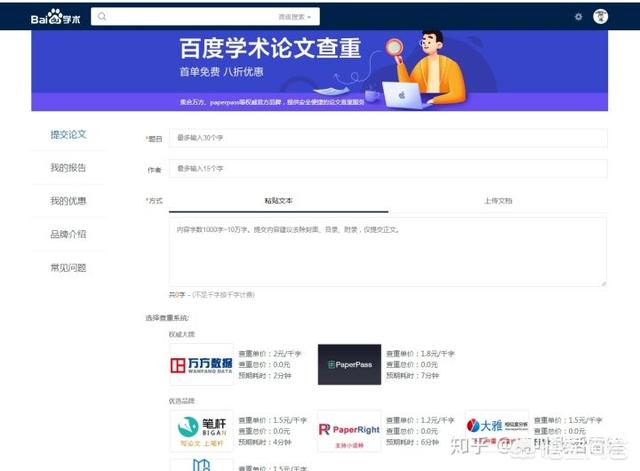Select the 大雅 checking system
The width and height of the screenshot is (640, 471).
pos(497,431)
